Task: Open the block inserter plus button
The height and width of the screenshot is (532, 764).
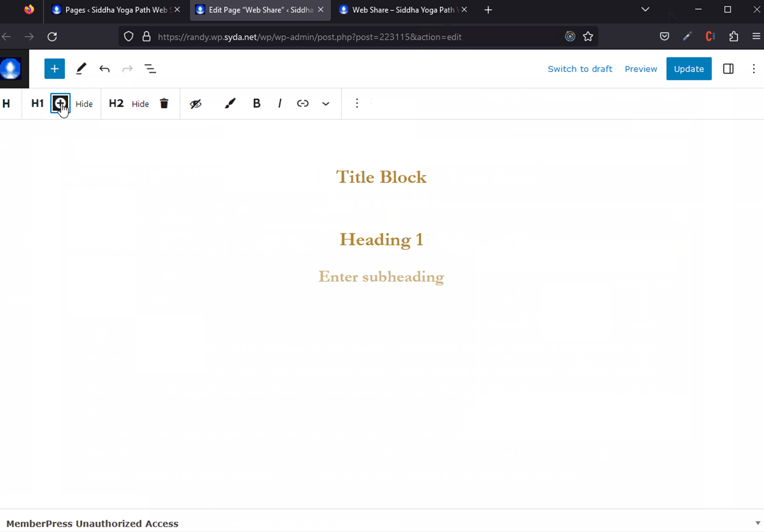Action: click(x=55, y=69)
